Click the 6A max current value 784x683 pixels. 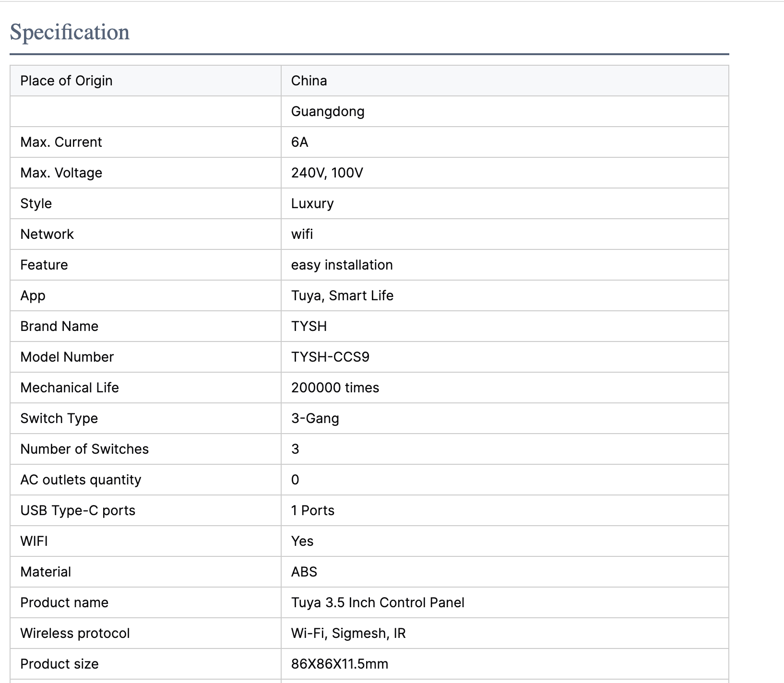tap(299, 142)
